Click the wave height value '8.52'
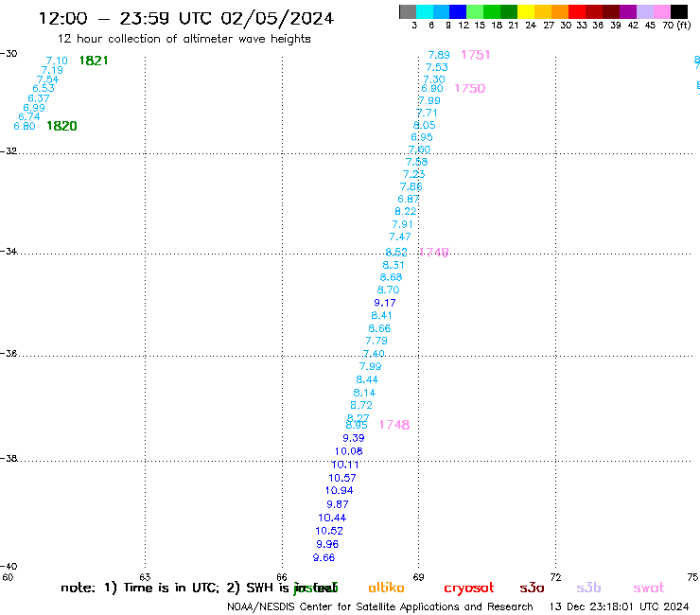700x615 pixels. 396,253
